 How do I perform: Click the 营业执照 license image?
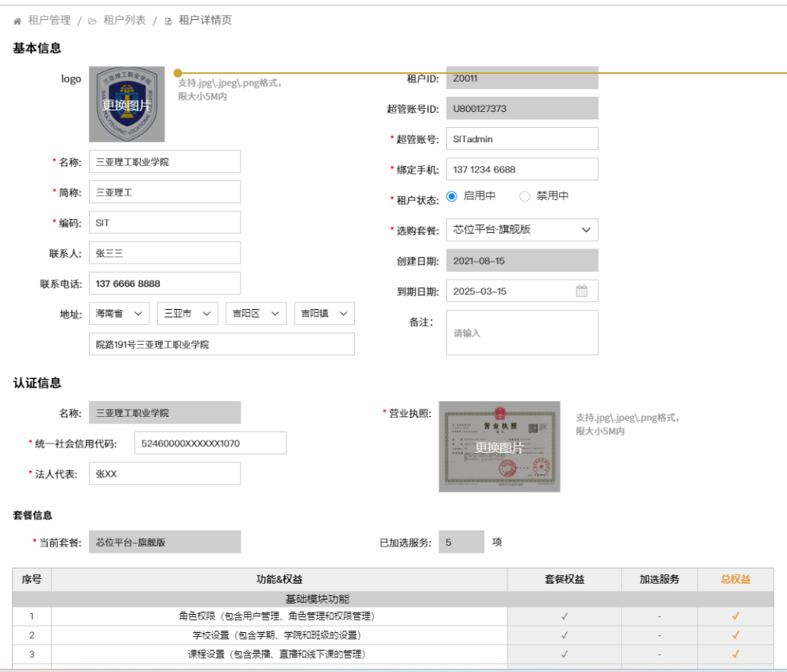[499, 446]
